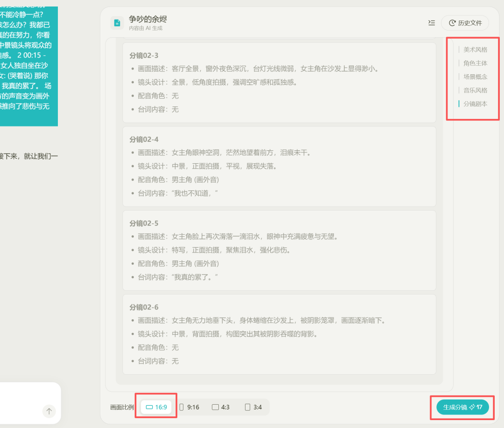Switch aspect ratio to 9:16
This screenshot has width=504, height=428.
(189, 407)
